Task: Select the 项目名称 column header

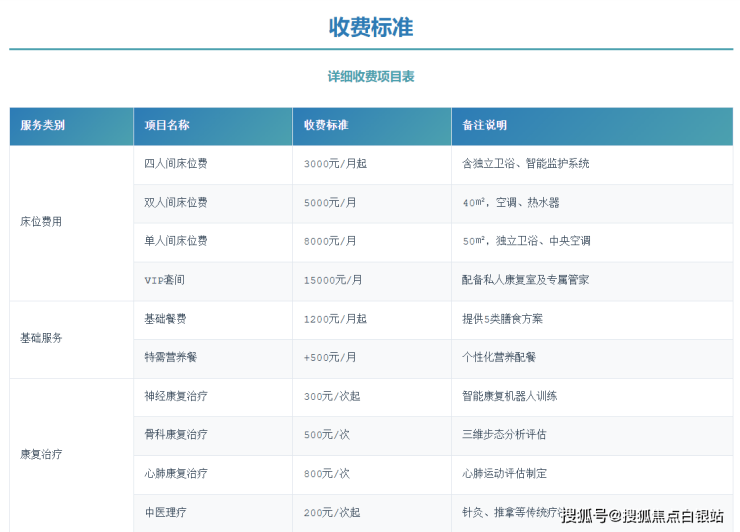Action: pos(167,126)
